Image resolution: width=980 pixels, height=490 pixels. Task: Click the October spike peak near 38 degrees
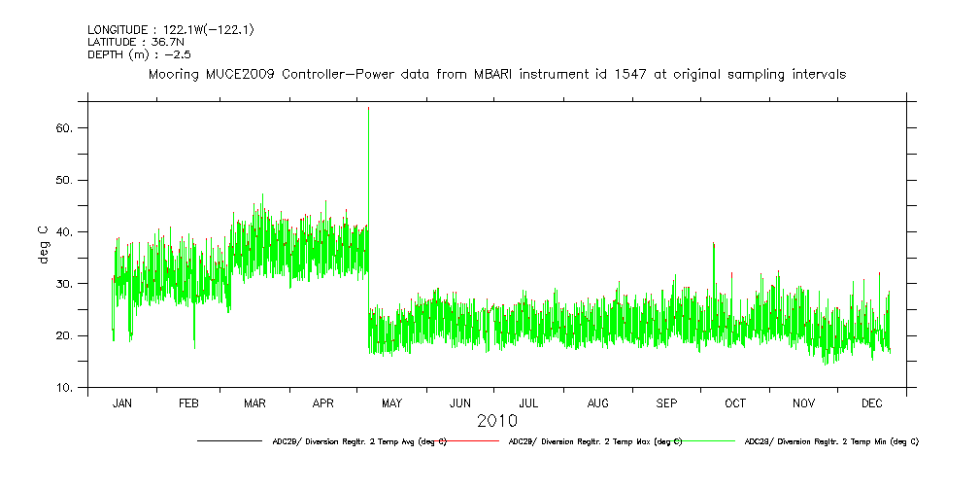point(714,244)
